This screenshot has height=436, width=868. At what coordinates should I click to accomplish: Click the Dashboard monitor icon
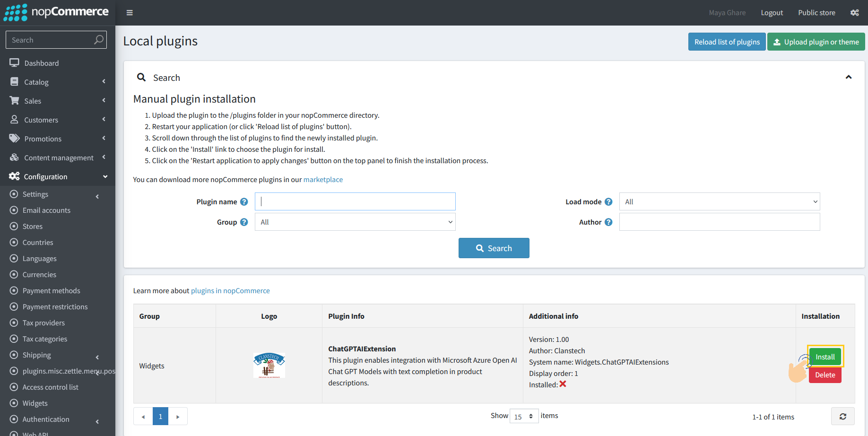point(14,63)
